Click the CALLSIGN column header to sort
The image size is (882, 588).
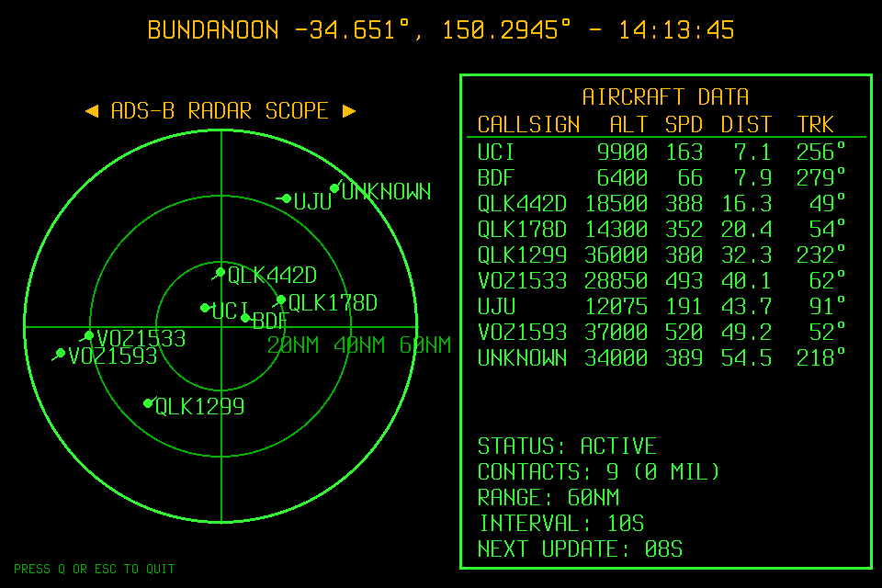(x=527, y=124)
